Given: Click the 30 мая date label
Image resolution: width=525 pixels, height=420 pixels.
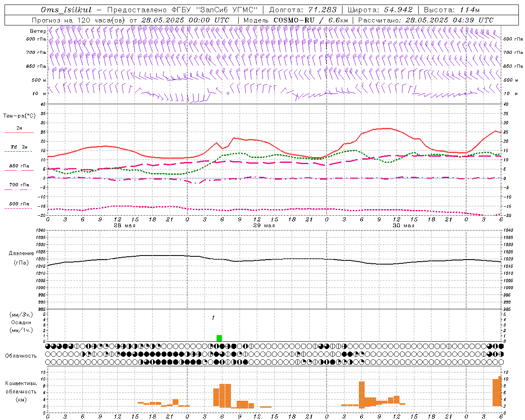Looking at the screenshot, I should coord(403,226).
